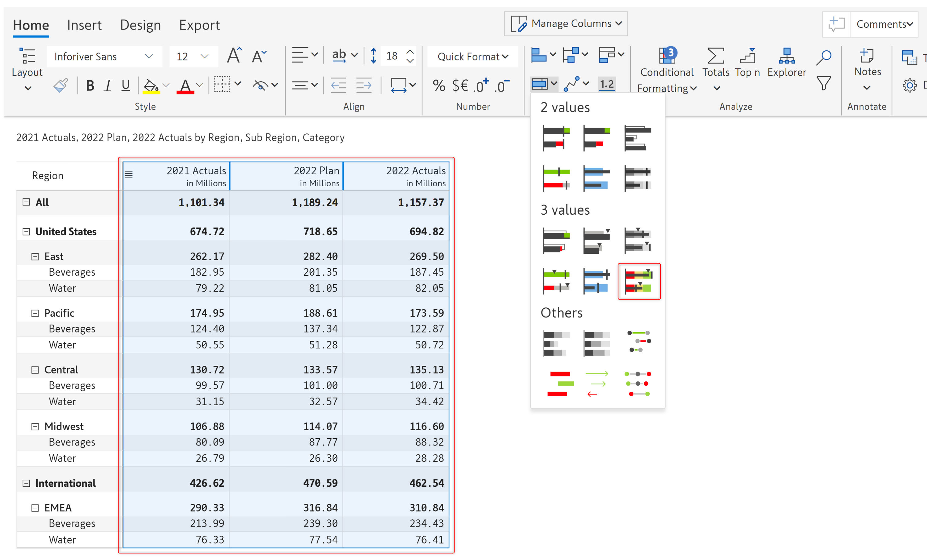Toggle Bold formatting

90,86
